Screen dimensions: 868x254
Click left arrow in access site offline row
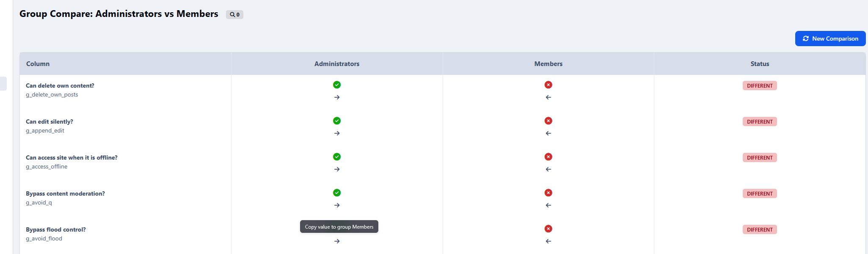click(x=548, y=169)
